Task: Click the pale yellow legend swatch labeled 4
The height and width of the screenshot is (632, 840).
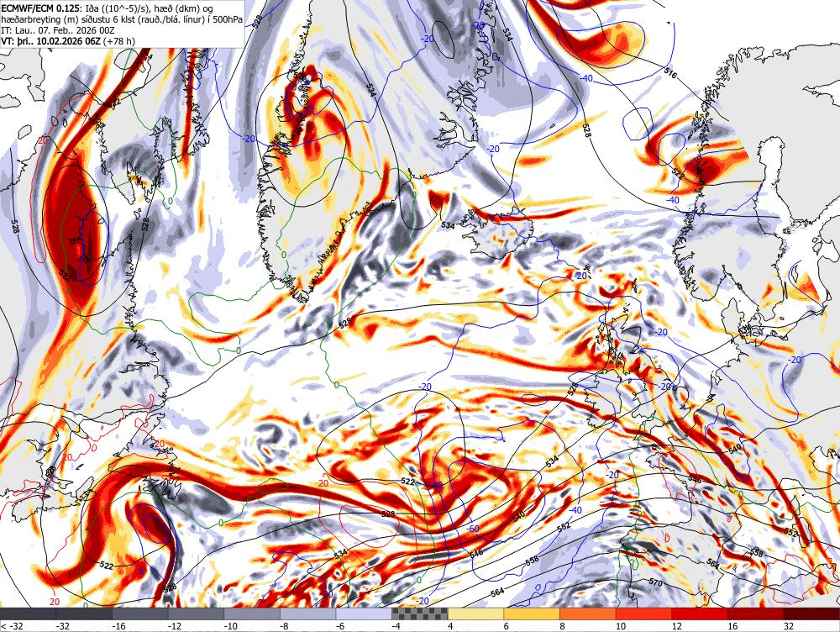Action: click(x=476, y=614)
